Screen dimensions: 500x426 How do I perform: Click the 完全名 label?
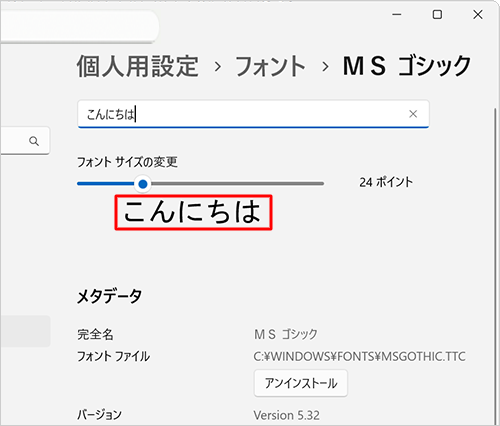(x=95, y=334)
